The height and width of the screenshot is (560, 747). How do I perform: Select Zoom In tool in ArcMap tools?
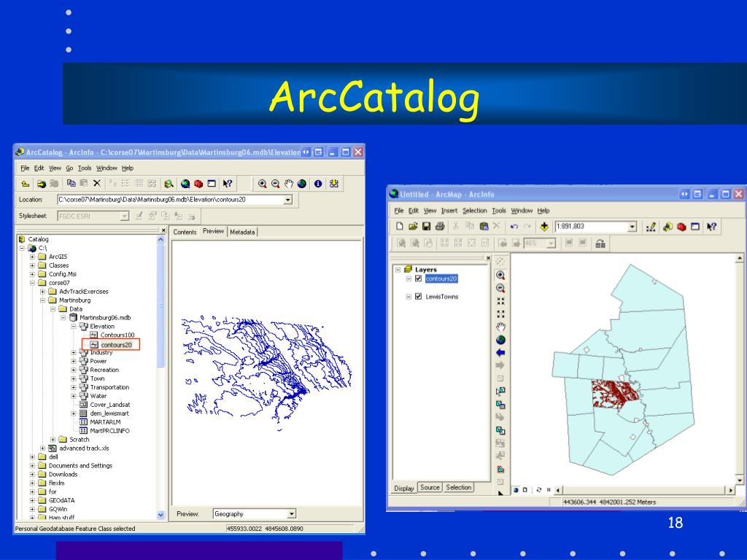500,275
